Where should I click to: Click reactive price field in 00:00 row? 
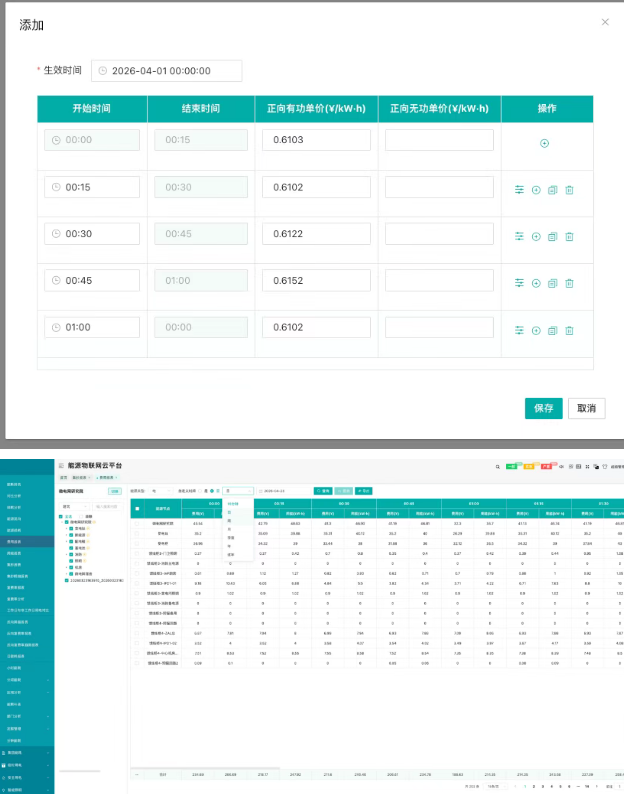click(x=439, y=140)
